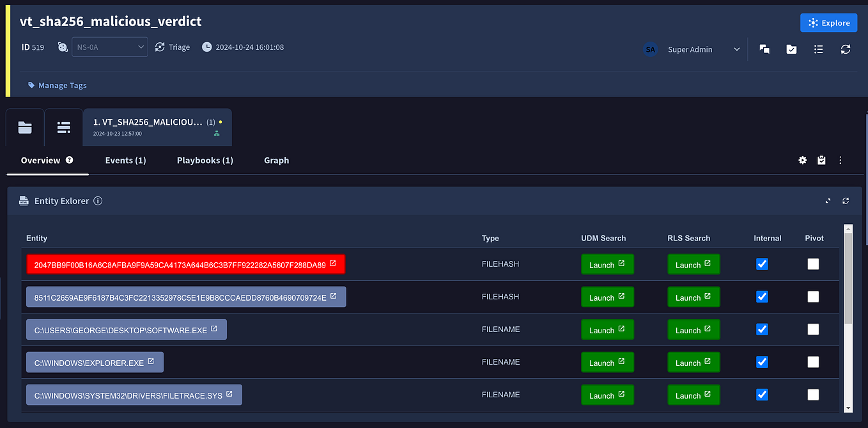Refresh the case using the sync icon
The image size is (868, 428).
coord(845,49)
